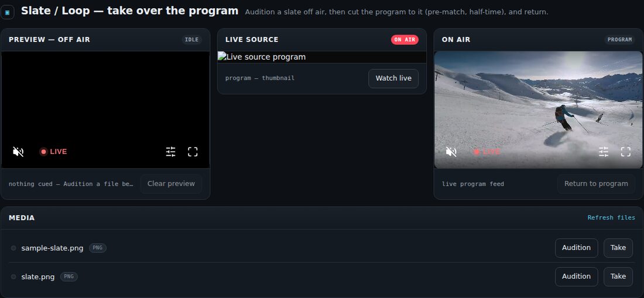Enter fullscreen on on-air player
The height and width of the screenshot is (298, 644).
click(625, 152)
